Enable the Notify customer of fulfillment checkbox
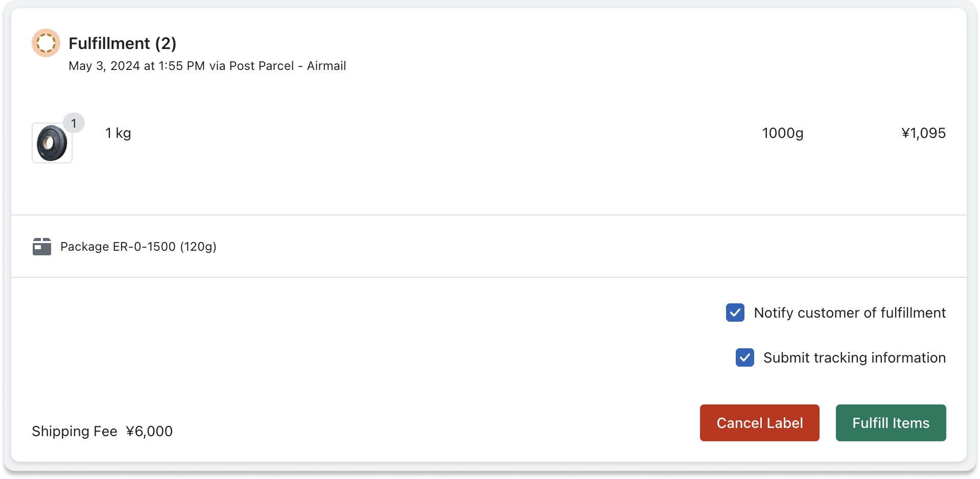The image size is (980, 479). click(x=735, y=313)
